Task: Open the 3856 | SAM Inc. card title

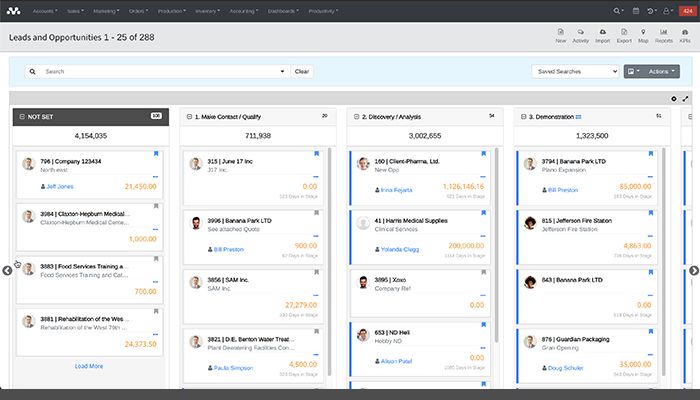Action: pyautogui.click(x=228, y=280)
